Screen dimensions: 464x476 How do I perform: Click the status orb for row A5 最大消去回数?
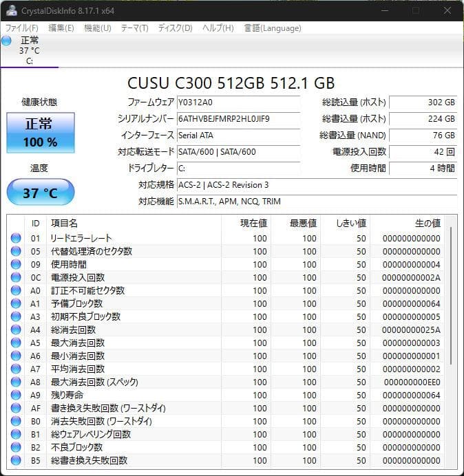tap(16, 343)
